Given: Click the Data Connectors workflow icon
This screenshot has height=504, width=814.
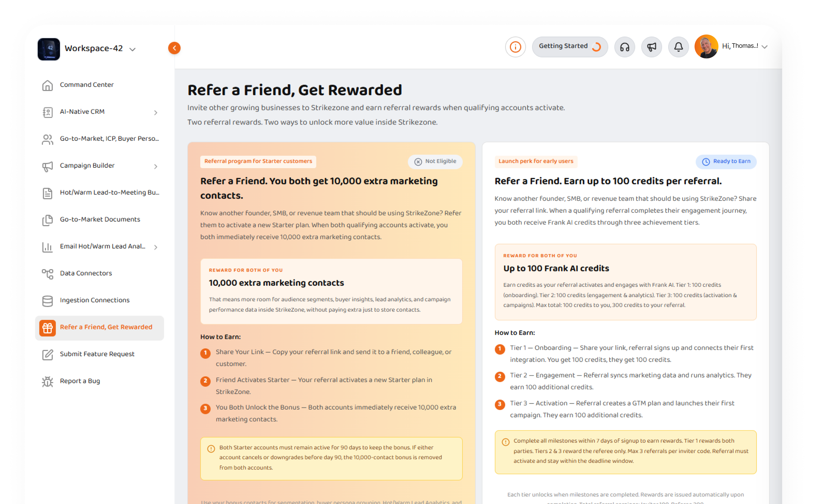Looking at the screenshot, I should (x=47, y=274).
